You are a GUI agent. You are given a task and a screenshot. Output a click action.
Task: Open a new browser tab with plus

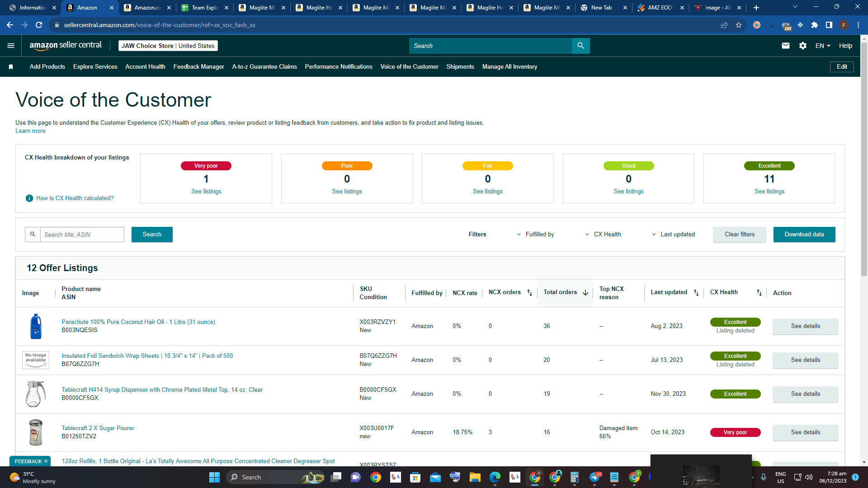[756, 8]
